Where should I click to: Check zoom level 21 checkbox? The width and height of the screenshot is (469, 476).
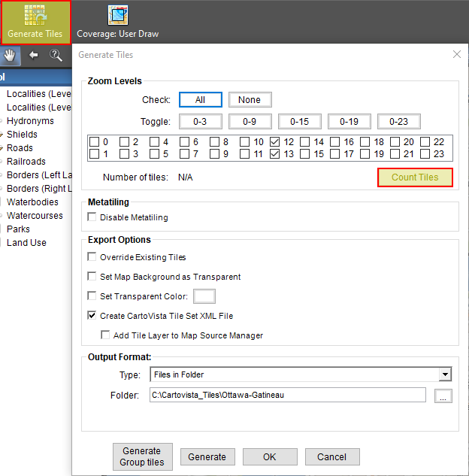395,154
